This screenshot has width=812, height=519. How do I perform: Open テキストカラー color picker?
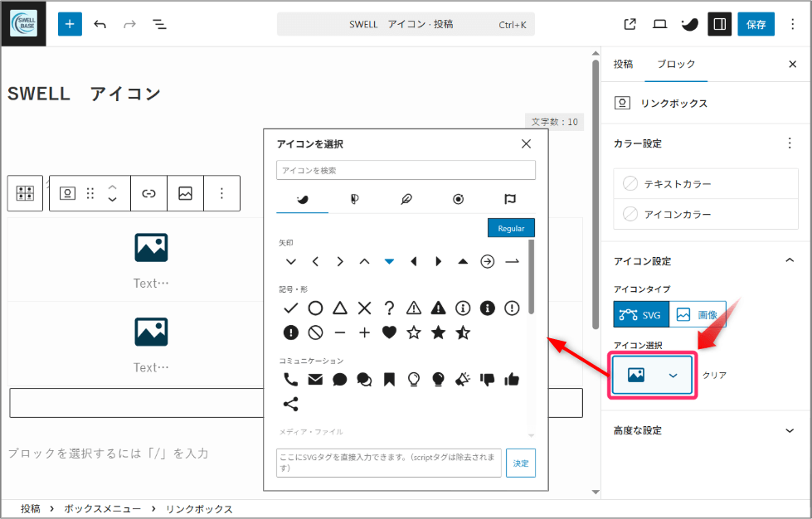[x=706, y=184]
